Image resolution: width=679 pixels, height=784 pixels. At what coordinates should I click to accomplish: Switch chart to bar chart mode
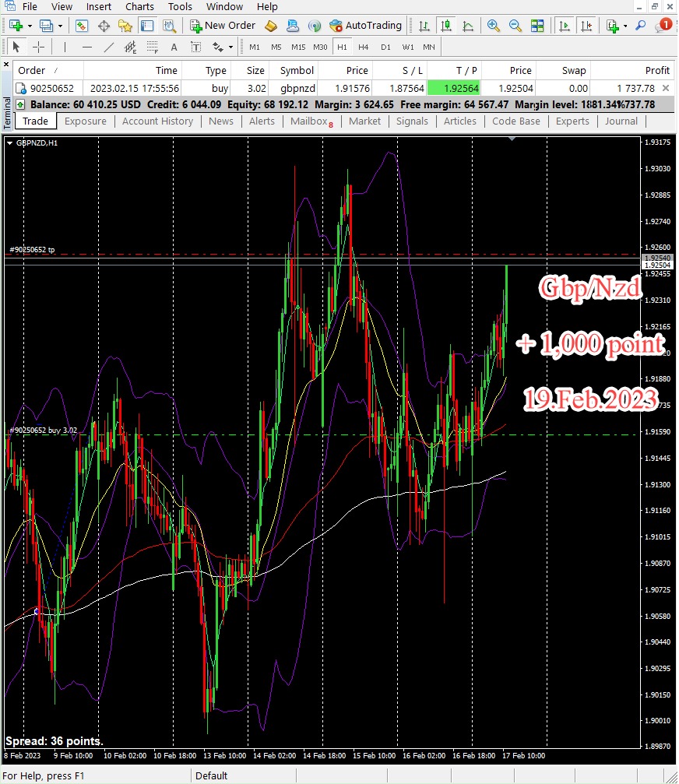pos(424,26)
